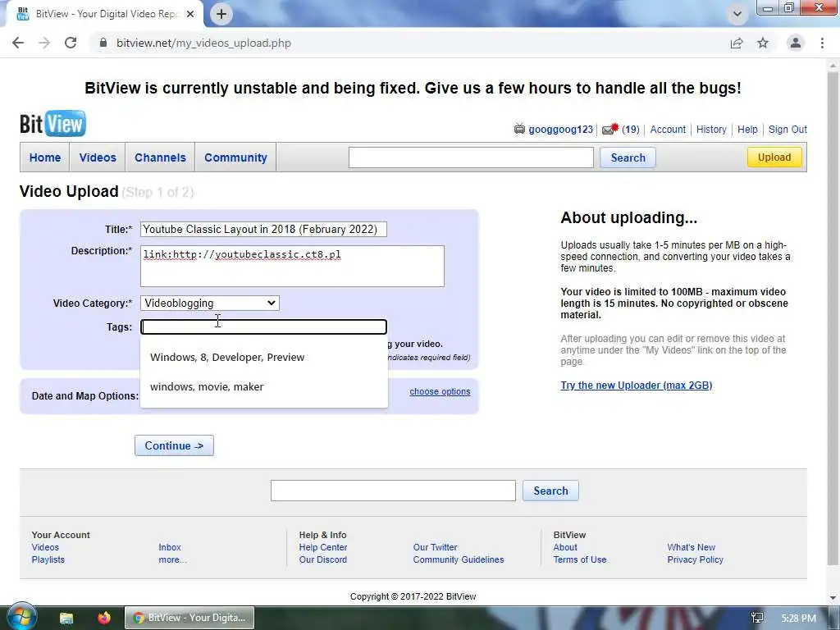Click the network tray icon
Image resolution: width=840 pixels, height=630 pixels.
(x=757, y=618)
